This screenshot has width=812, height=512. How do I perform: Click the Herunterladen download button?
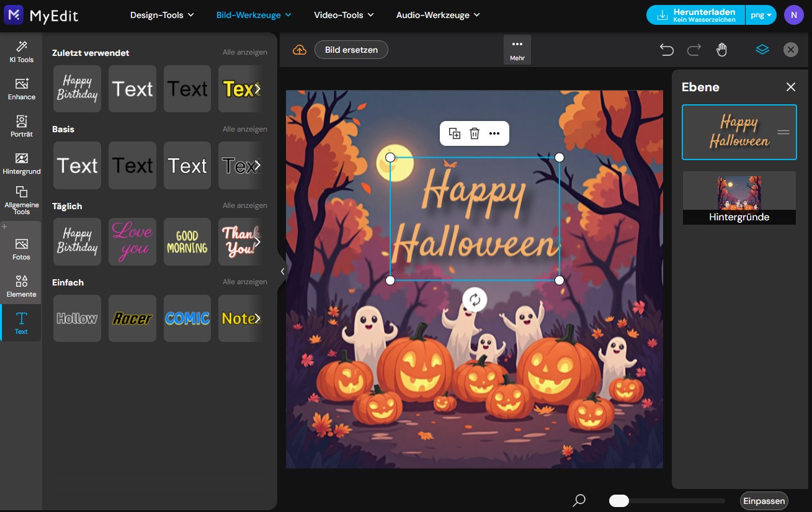[696, 15]
